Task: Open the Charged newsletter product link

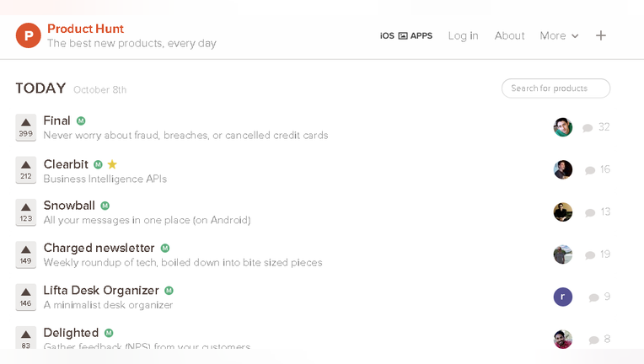Action: [99, 248]
